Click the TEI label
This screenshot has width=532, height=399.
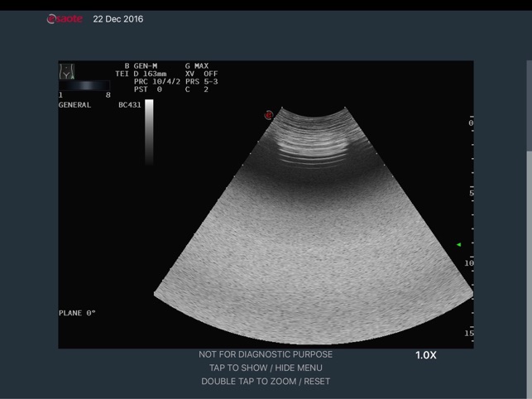pos(122,74)
